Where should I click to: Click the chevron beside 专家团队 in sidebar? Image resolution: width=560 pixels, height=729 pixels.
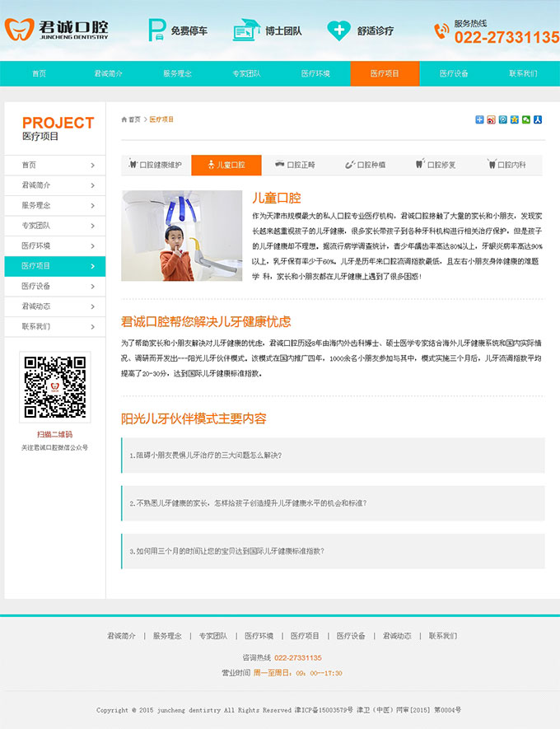pos(92,226)
